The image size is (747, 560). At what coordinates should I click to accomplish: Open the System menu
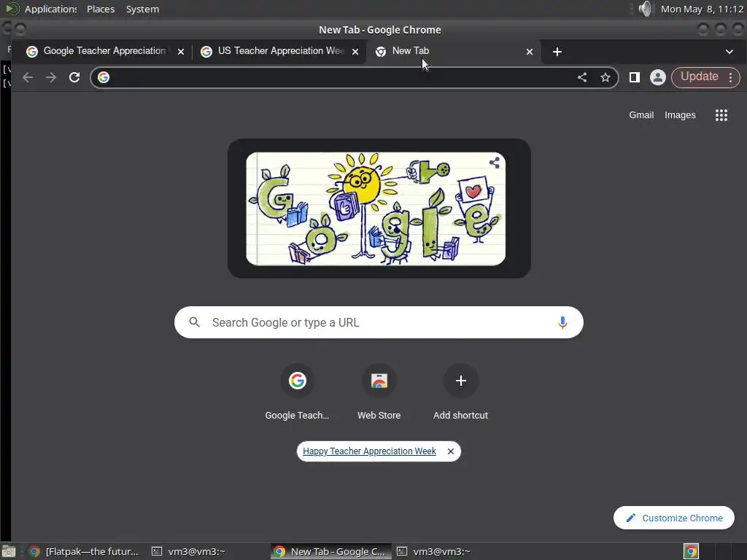point(142,9)
